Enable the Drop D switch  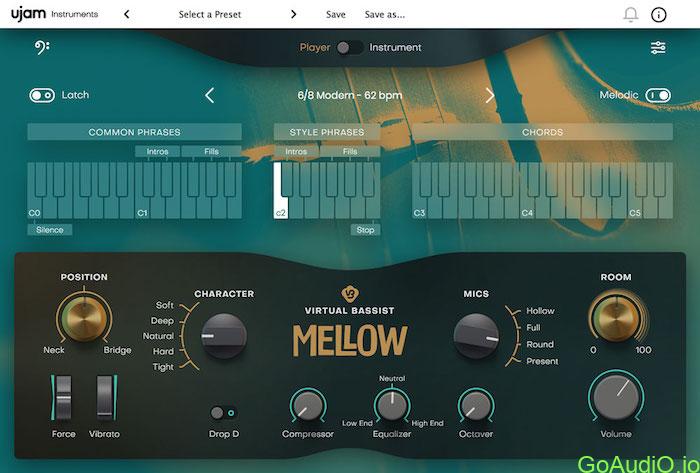pyautogui.click(x=224, y=413)
